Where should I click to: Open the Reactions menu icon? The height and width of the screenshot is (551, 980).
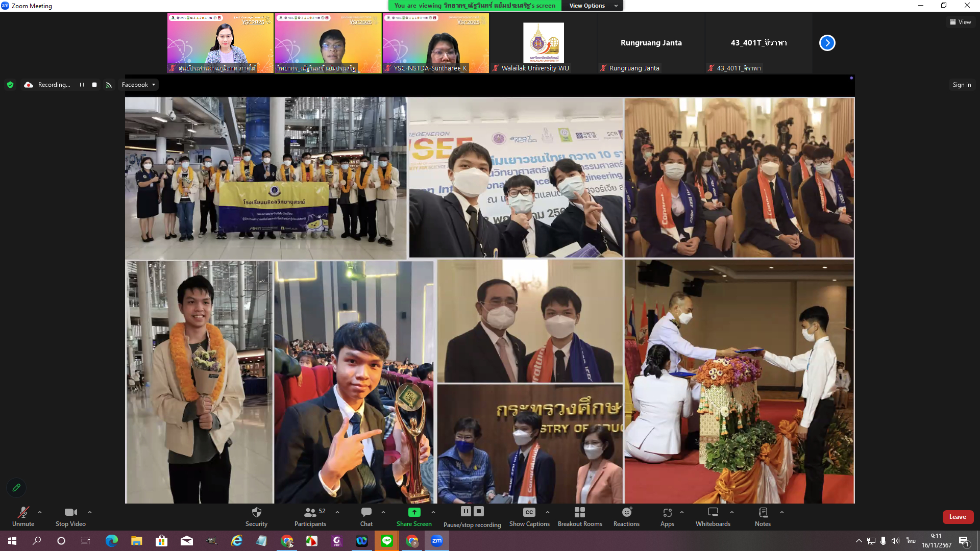click(627, 512)
